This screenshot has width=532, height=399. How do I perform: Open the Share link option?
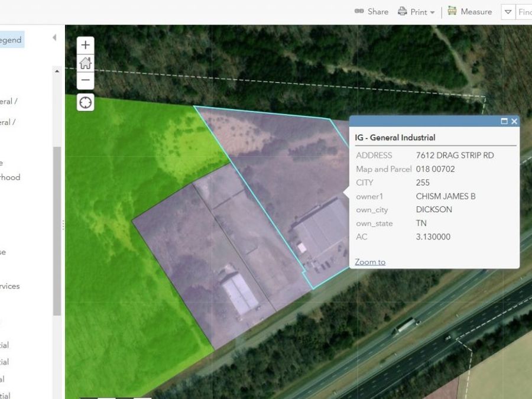372,12
